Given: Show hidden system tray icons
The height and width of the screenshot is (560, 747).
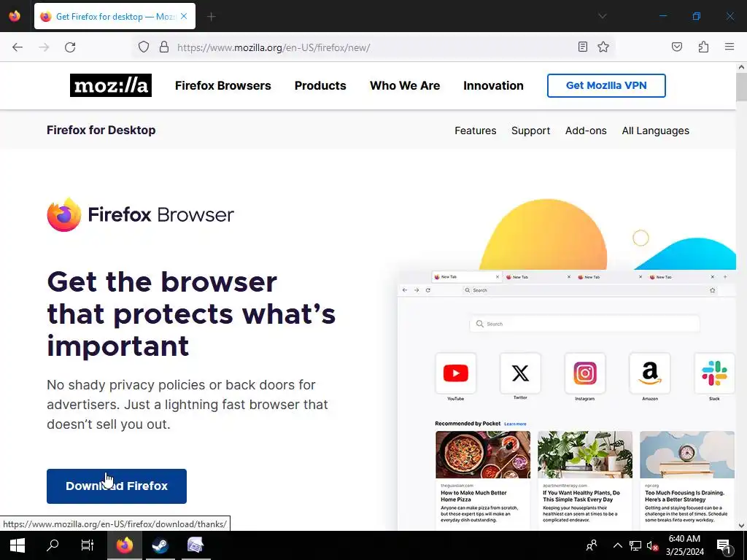Looking at the screenshot, I should click(x=617, y=545).
